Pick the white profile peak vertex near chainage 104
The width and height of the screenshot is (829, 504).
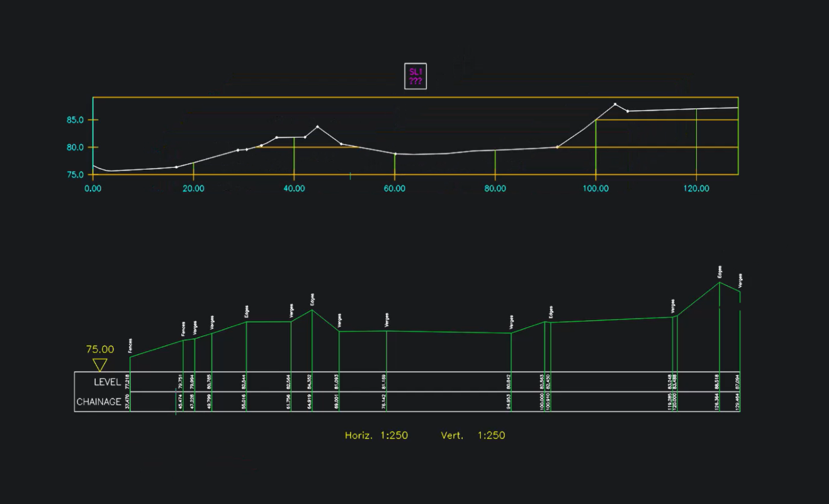coord(615,104)
